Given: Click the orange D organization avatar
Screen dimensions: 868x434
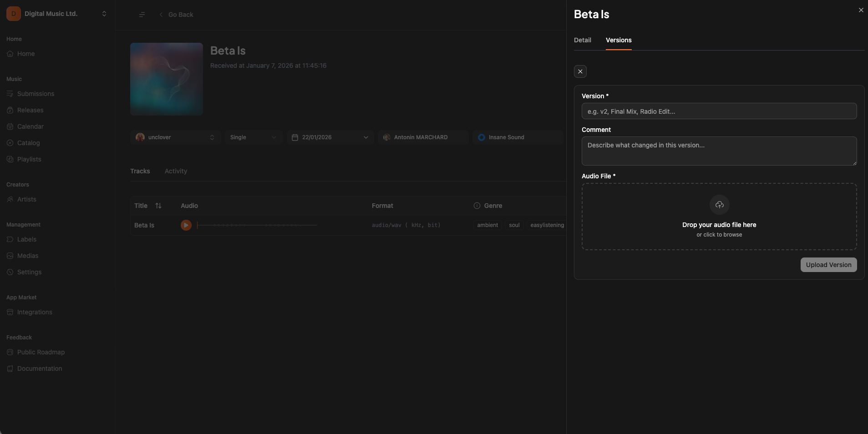Looking at the screenshot, I should (x=14, y=14).
